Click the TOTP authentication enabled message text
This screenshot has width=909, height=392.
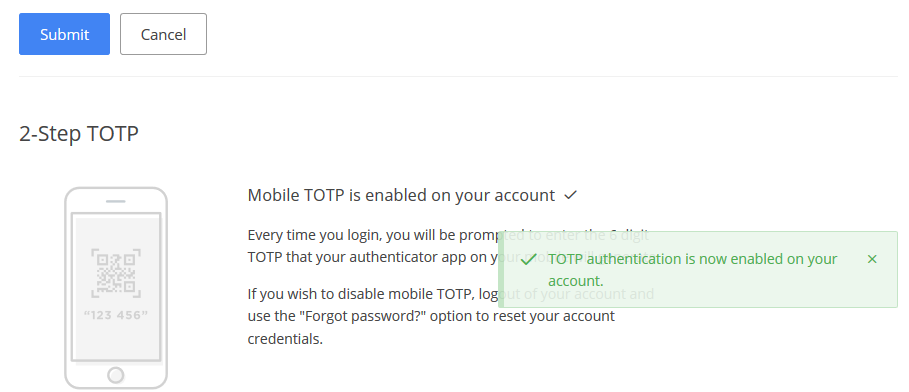click(693, 270)
